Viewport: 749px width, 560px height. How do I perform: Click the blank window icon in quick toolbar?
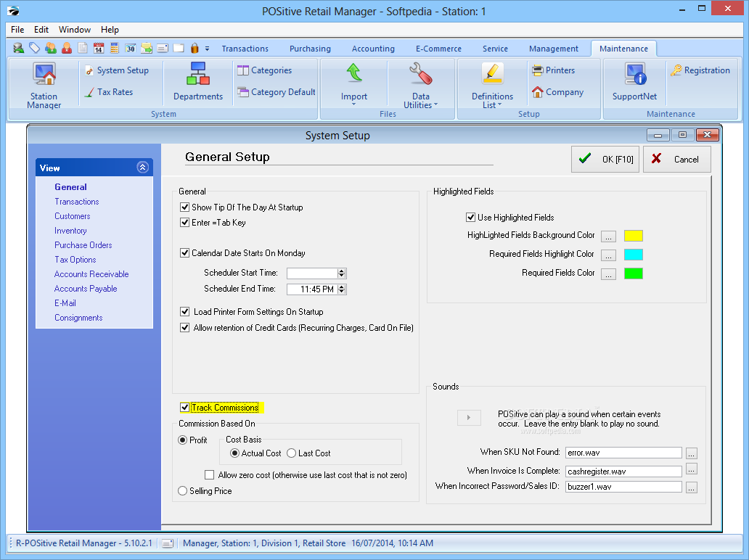point(179,48)
